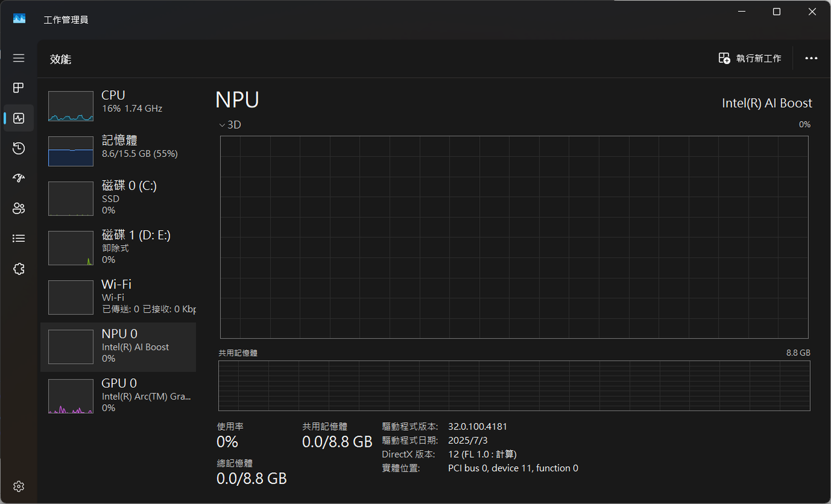The image size is (831, 504).
Task: Click the large NPU 3D usage graph
Action: (514, 237)
